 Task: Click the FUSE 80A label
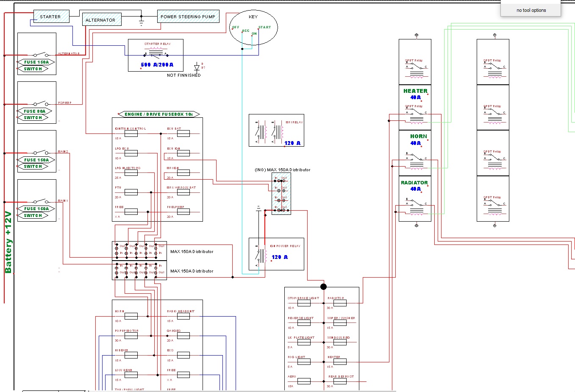click(x=34, y=111)
